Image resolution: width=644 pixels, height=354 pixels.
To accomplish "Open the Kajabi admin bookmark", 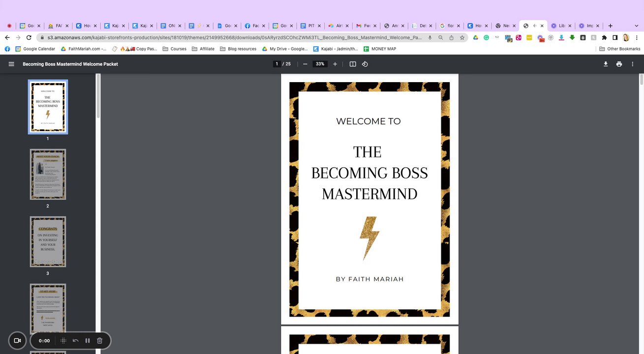I will 336,49.
